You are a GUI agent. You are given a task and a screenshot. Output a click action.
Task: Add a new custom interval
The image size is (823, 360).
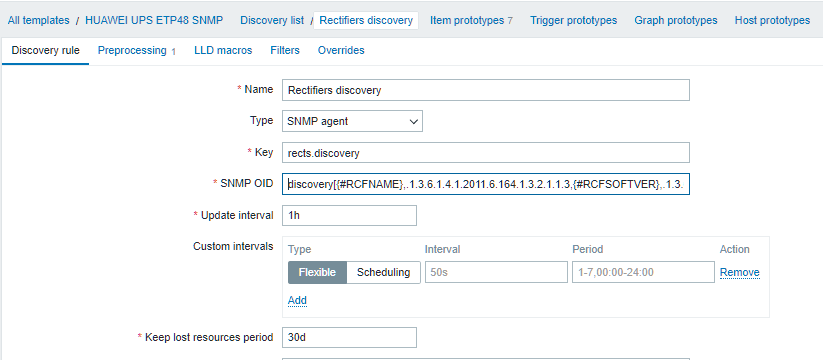point(297,300)
